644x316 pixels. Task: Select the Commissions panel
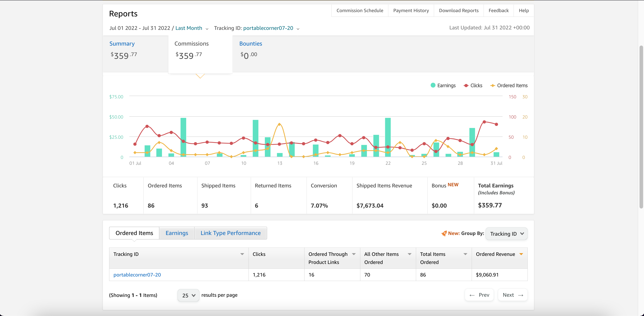pos(200,54)
